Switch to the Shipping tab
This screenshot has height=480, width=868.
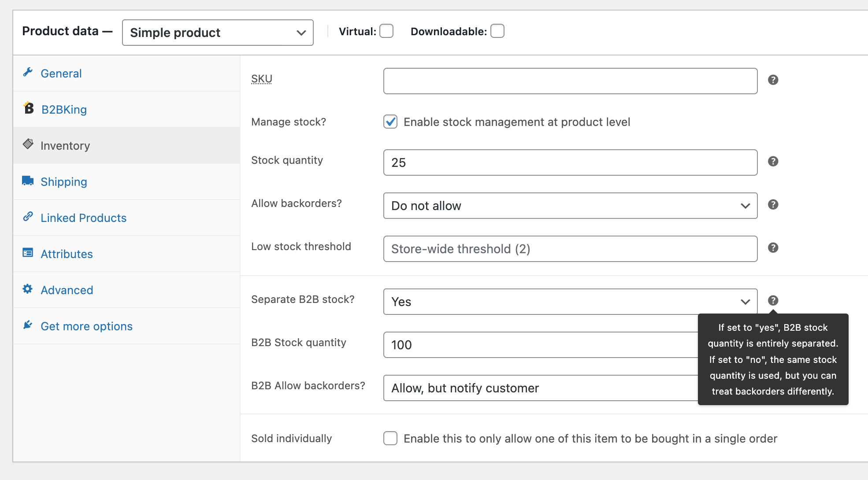click(x=64, y=181)
